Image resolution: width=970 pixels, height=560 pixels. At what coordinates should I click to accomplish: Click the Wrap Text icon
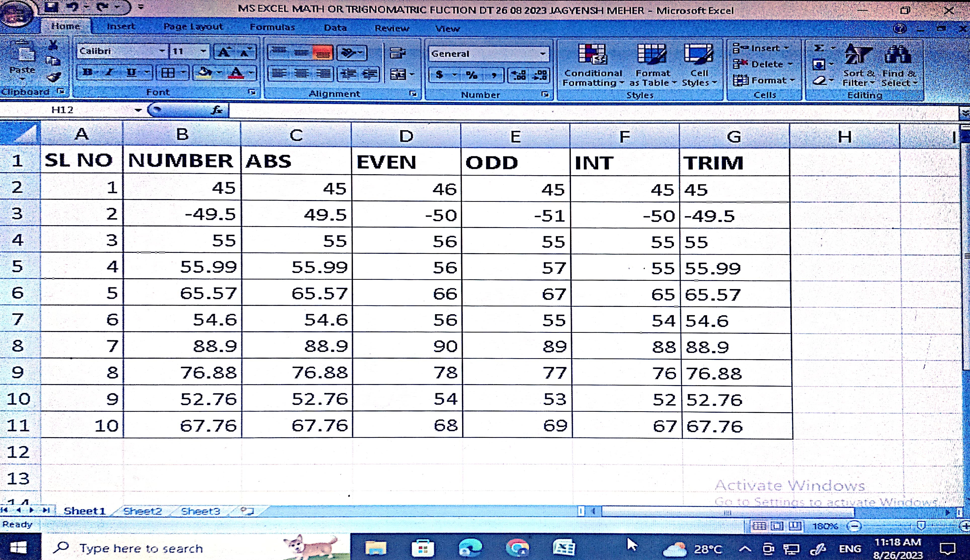pos(398,53)
